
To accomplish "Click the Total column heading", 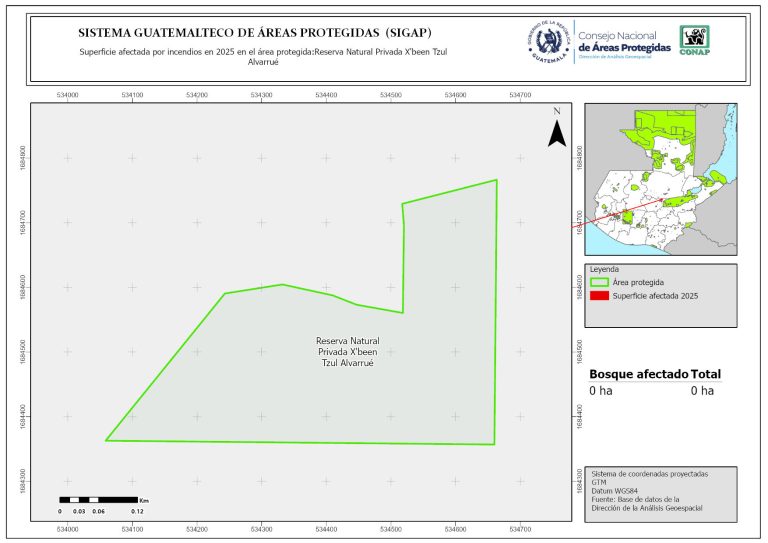I will tap(706, 374).
